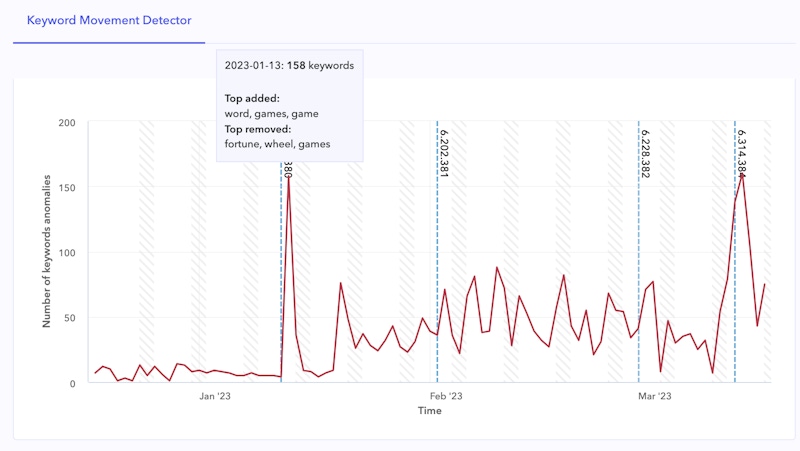Click the 200 y-axis tick label
The width and height of the screenshot is (800, 451).
pos(67,123)
